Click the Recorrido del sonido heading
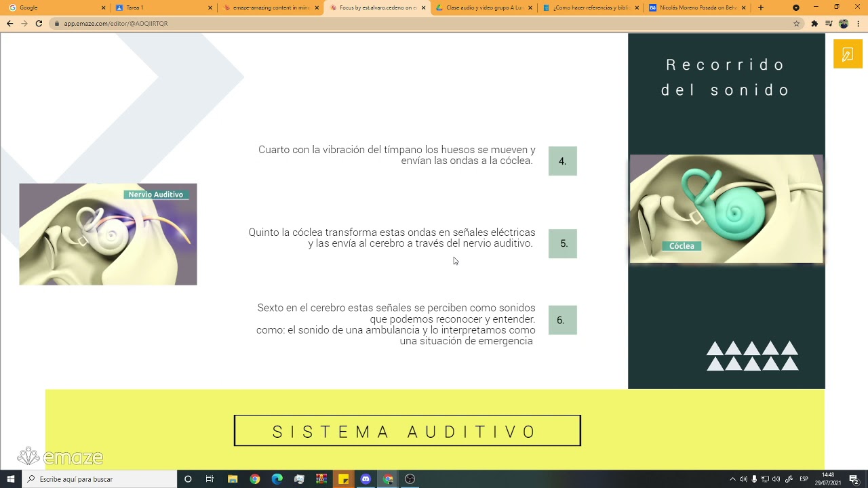 (x=726, y=77)
